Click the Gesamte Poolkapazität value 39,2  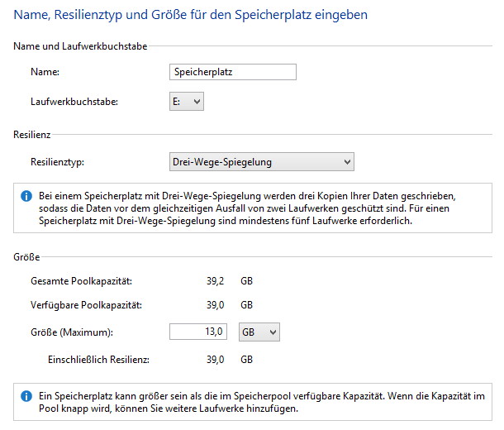point(216,281)
